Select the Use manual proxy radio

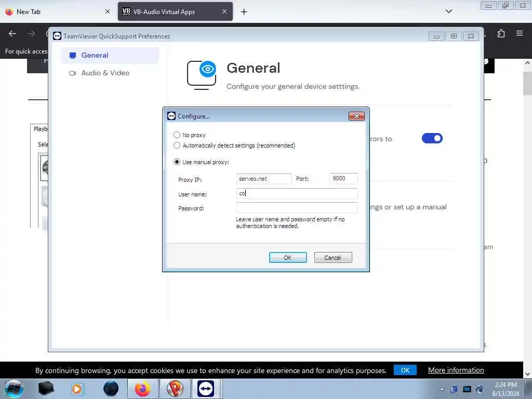(177, 162)
